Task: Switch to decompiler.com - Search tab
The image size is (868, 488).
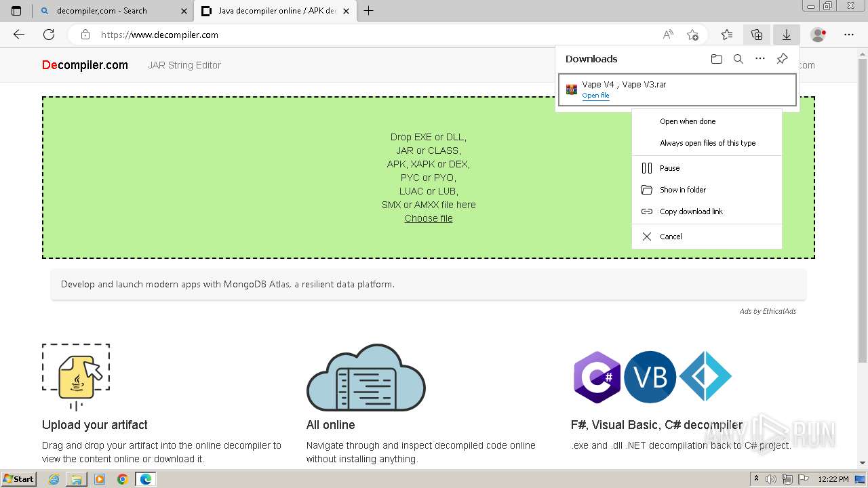Action: (113, 11)
